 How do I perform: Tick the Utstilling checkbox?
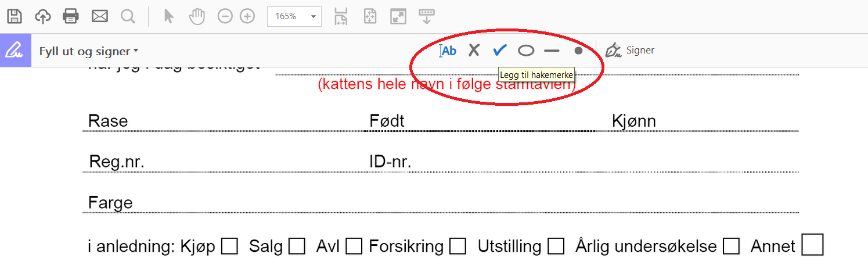coord(556,247)
